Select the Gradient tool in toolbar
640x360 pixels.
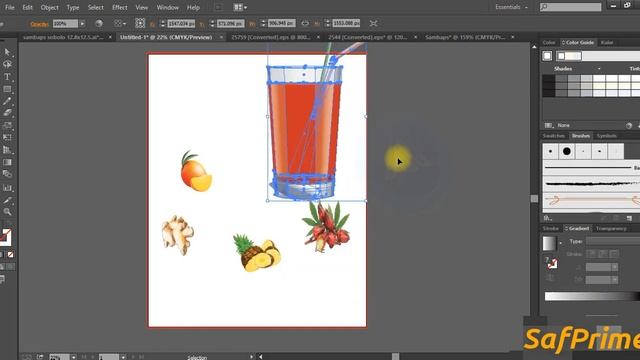pyautogui.click(x=7, y=162)
